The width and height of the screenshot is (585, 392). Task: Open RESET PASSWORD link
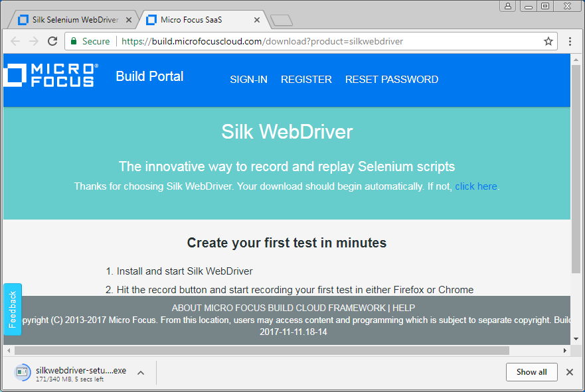[x=392, y=80]
